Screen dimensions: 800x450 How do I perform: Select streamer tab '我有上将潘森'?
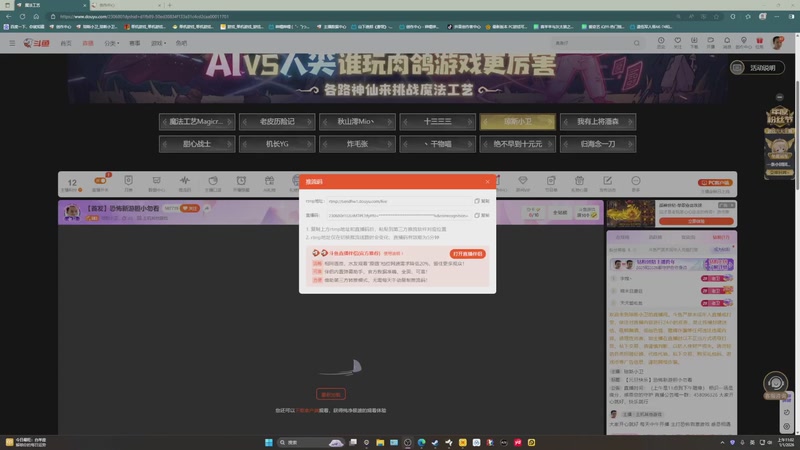tap(597, 121)
